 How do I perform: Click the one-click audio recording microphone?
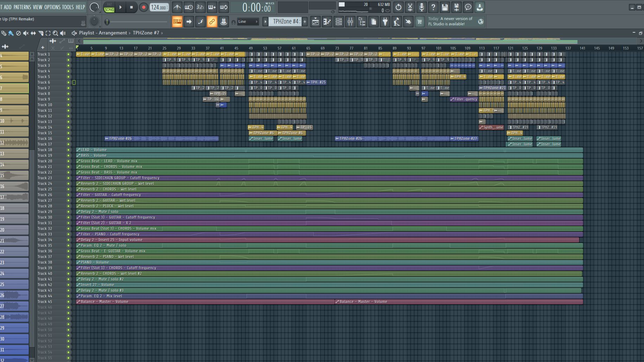point(421,7)
